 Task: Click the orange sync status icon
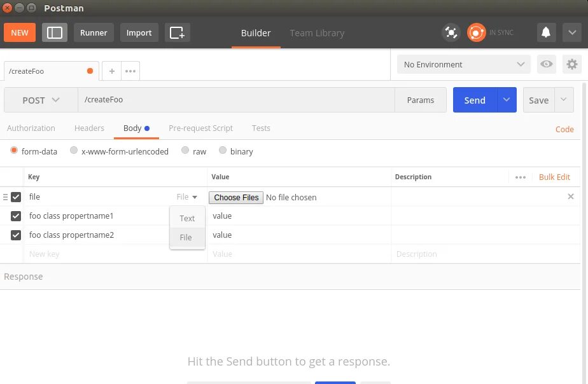(476, 32)
